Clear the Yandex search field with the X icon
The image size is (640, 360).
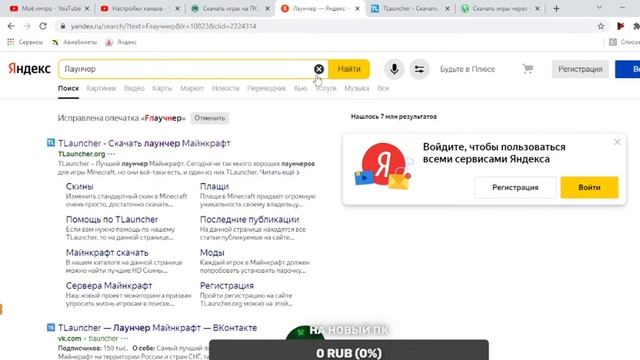coord(319,69)
